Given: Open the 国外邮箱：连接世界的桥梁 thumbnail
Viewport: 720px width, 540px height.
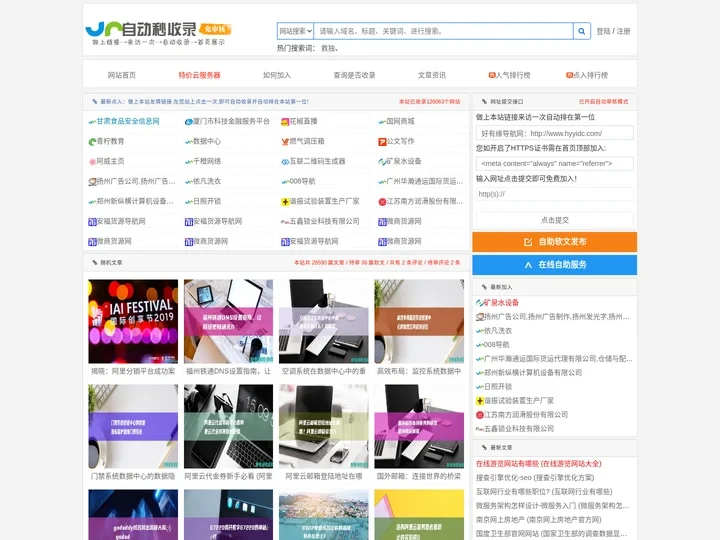Looking at the screenshot, I should tap(419, 427).
